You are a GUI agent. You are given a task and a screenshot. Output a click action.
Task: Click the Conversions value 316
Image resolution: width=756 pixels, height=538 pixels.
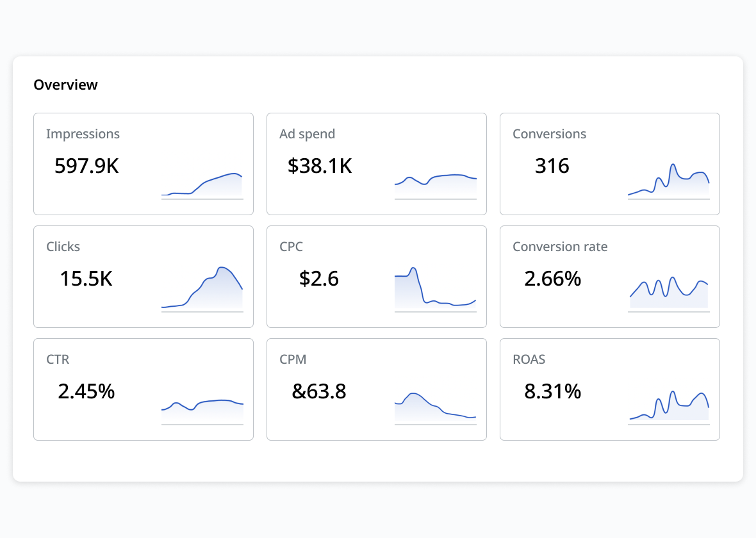click(552, 165)
